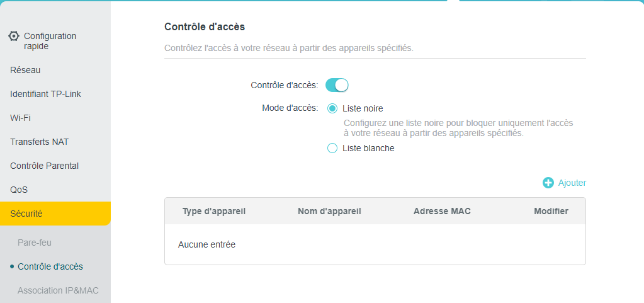Image resolution: width=644 pixels, height=303 pixels.
Task: Click the plus icon next to Ajouter
Action: [x=548, y=183]
